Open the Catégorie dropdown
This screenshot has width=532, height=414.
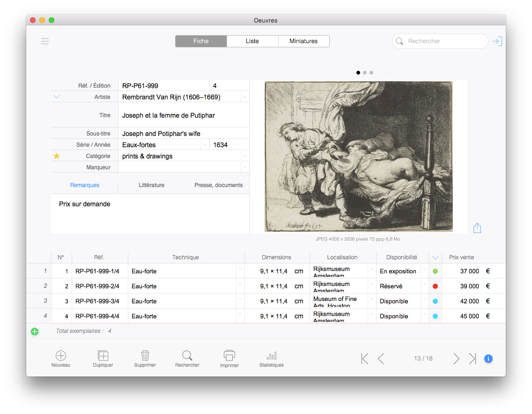pyautogui.click(x=244, y=156)
